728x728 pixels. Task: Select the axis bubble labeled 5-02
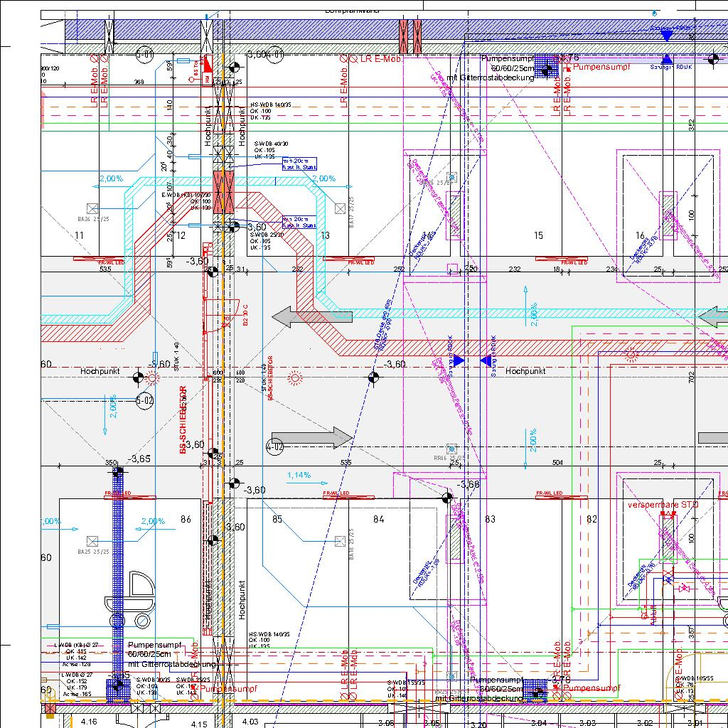click(x=144, y=401)
